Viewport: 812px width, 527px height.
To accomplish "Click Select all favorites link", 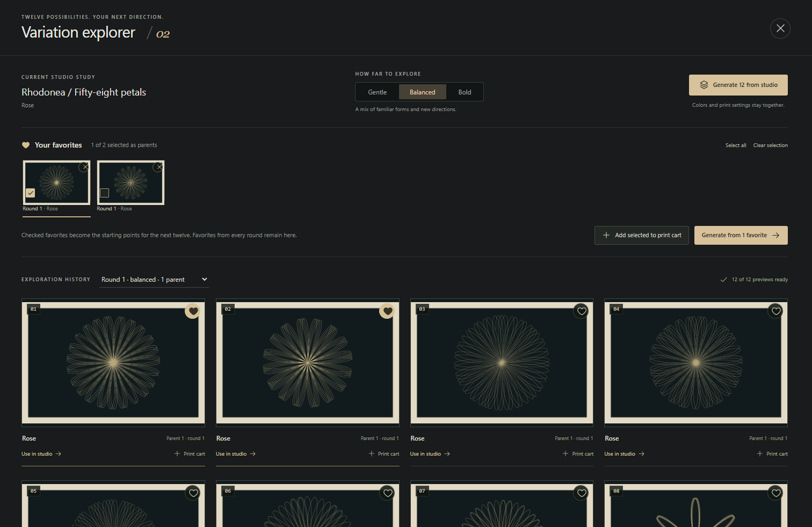I will click(x=736, y=145).
